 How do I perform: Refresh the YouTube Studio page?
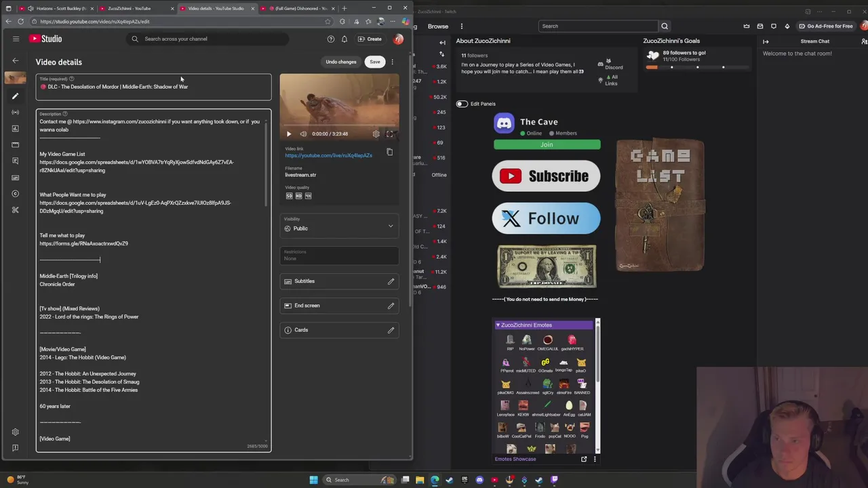click(21, 22)
